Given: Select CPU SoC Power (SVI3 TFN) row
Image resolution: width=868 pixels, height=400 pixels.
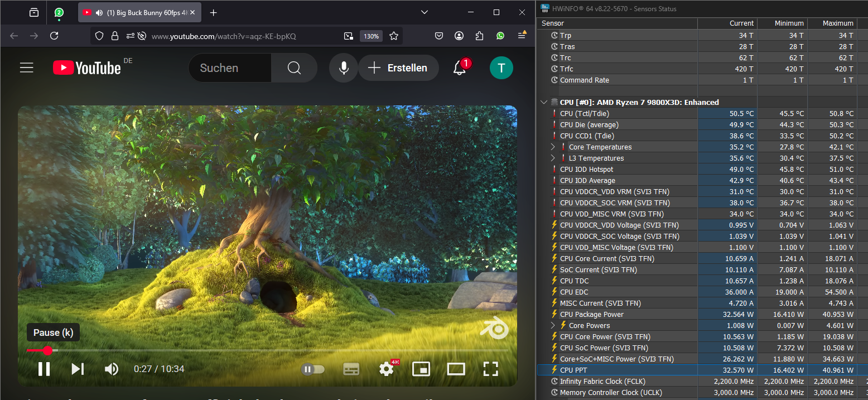Looking at the screenshot, I should (x=702, y=348).
